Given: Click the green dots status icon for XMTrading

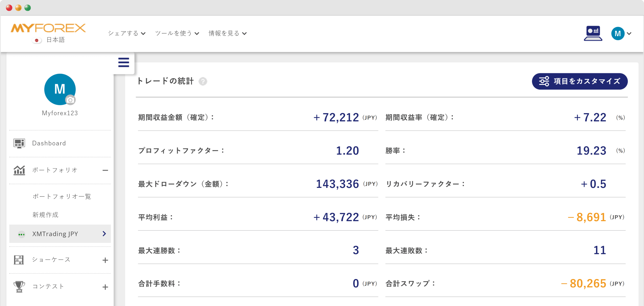Looking at the screenshot, I should (21, 235).
